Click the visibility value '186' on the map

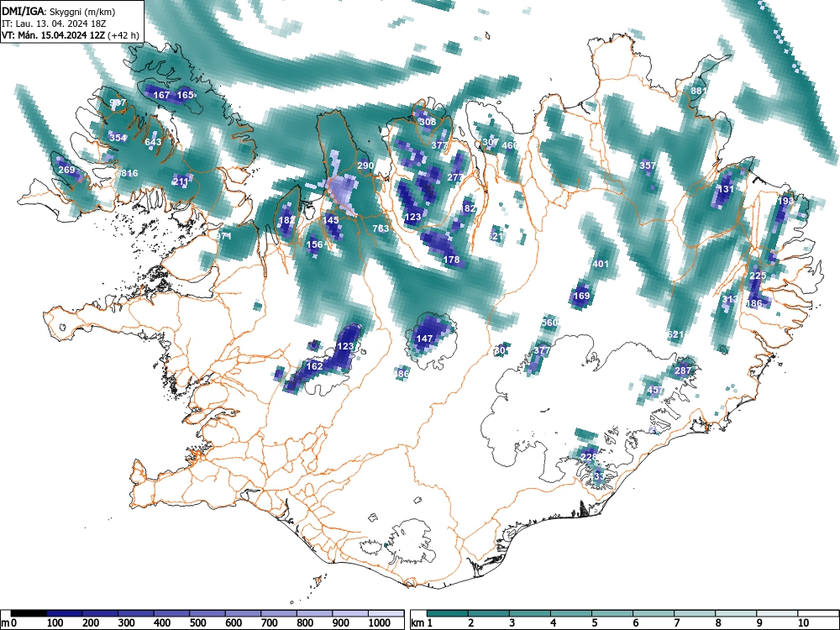coord(753,303)
